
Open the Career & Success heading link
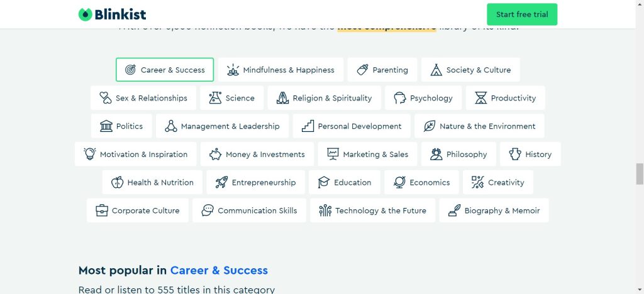[219, 271]
